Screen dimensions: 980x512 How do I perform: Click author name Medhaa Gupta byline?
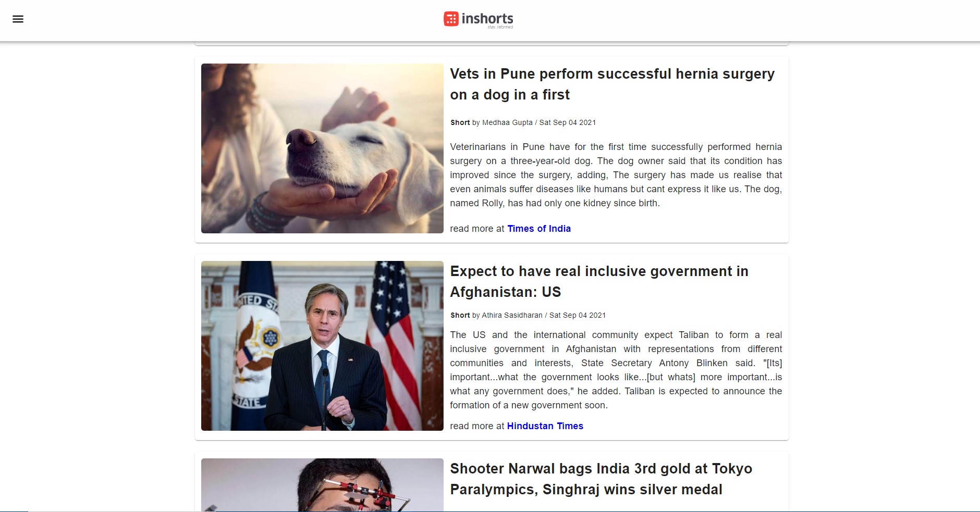(x=507, y=122)
